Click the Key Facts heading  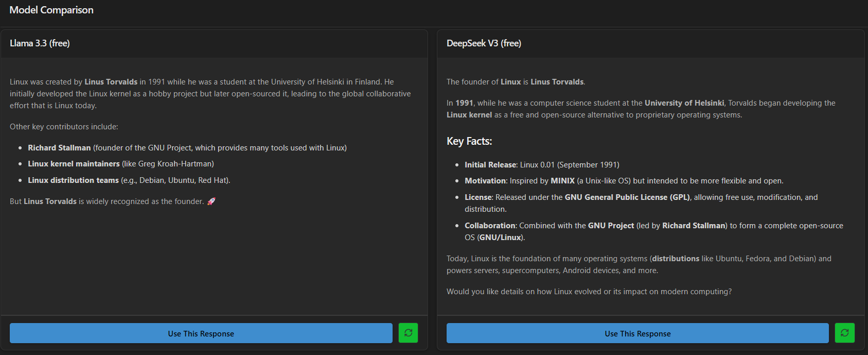pyautogui.click(x=469, y=141)
